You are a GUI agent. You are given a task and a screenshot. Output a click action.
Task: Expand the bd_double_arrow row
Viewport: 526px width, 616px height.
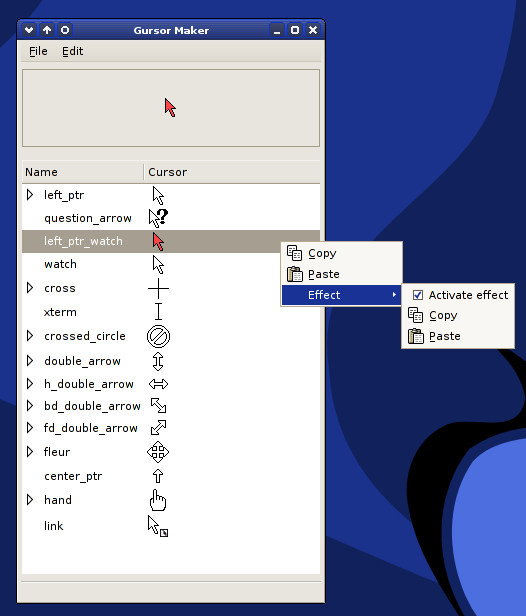click(30, 405)
